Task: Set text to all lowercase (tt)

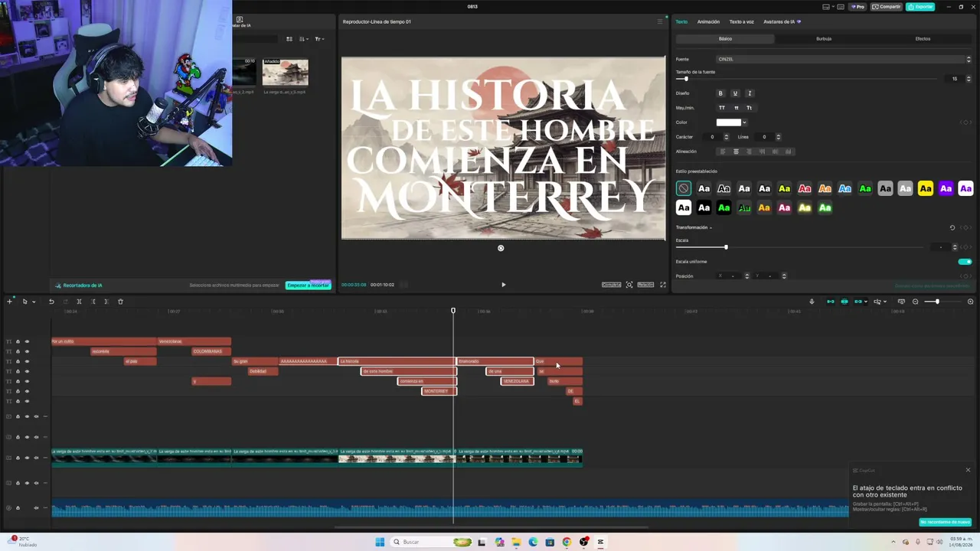Action: pos(737,108)
